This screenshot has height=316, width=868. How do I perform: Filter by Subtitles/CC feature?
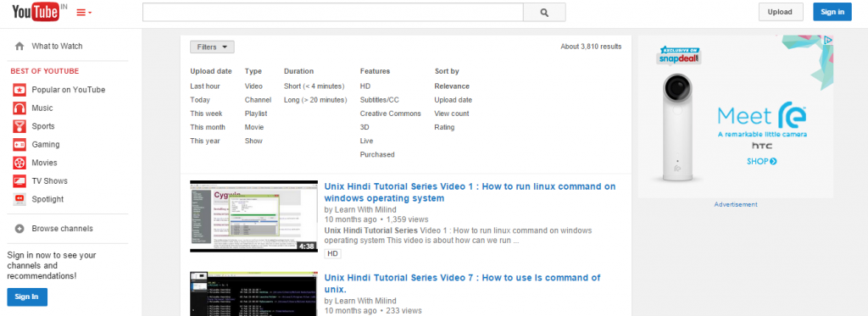[379, 100]
